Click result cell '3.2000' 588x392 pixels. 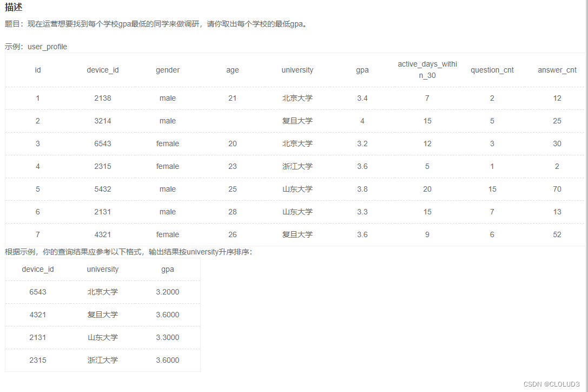point(168,292)
